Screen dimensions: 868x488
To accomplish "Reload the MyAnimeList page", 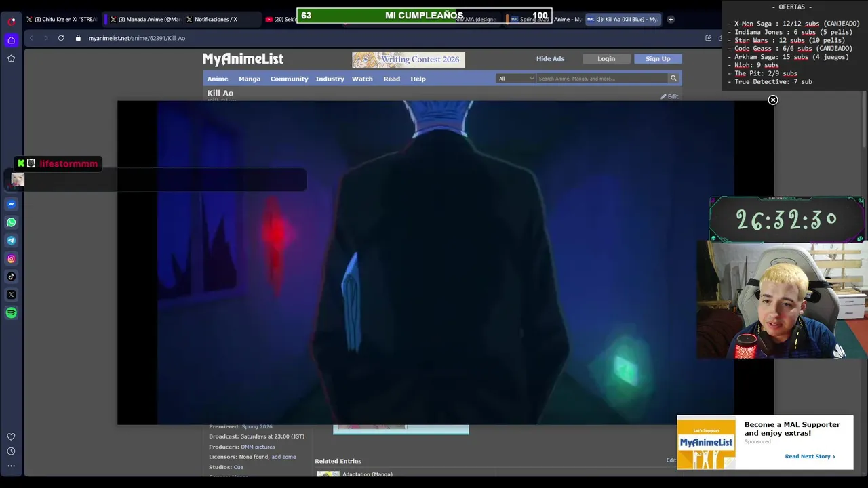I will click(x=61, y=38).
